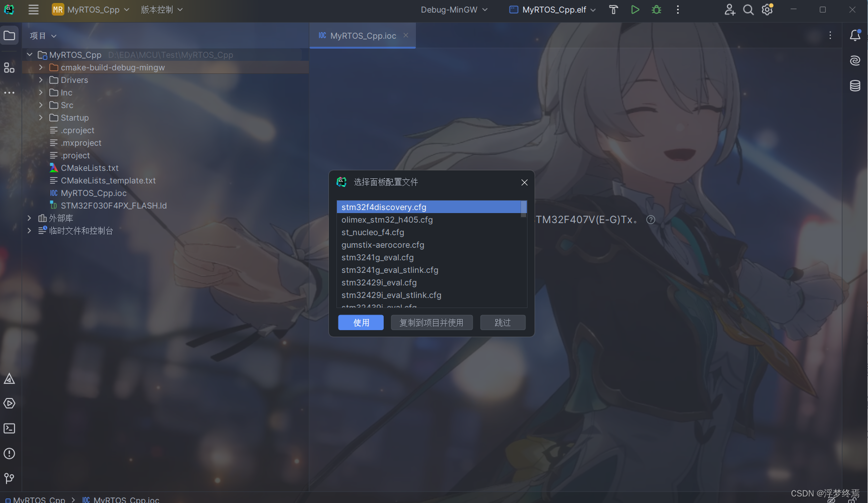The image size is (868, 503).
Task: Expand 临时文件和控制台 node
Action: 30,231
